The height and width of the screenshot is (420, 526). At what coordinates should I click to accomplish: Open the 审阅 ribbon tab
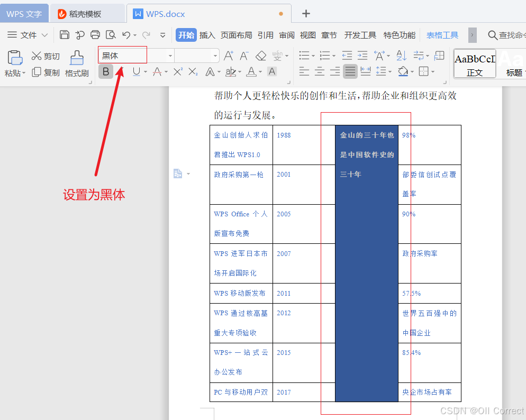[287, 35]
